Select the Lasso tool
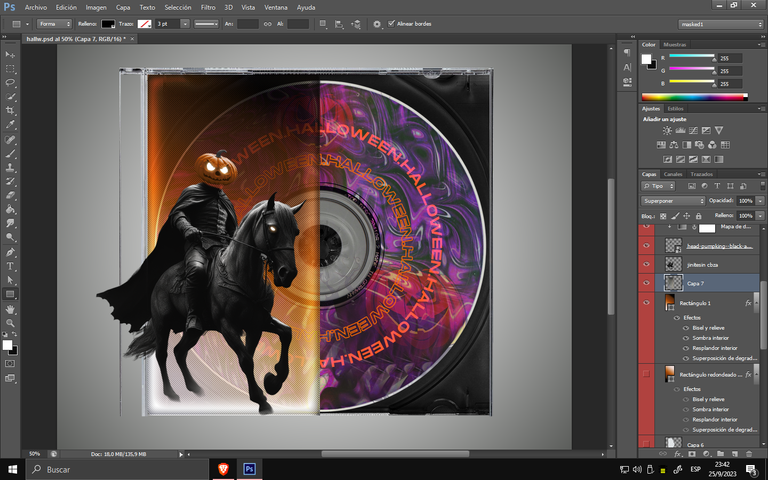768x480 pixels. (10, 82)
